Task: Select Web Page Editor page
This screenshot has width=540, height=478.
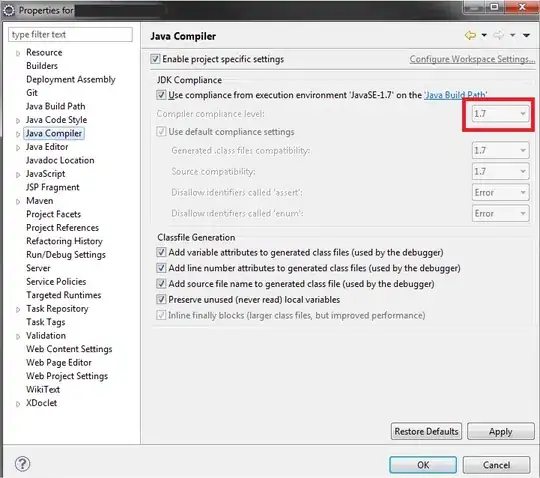Action: [59, 362]
